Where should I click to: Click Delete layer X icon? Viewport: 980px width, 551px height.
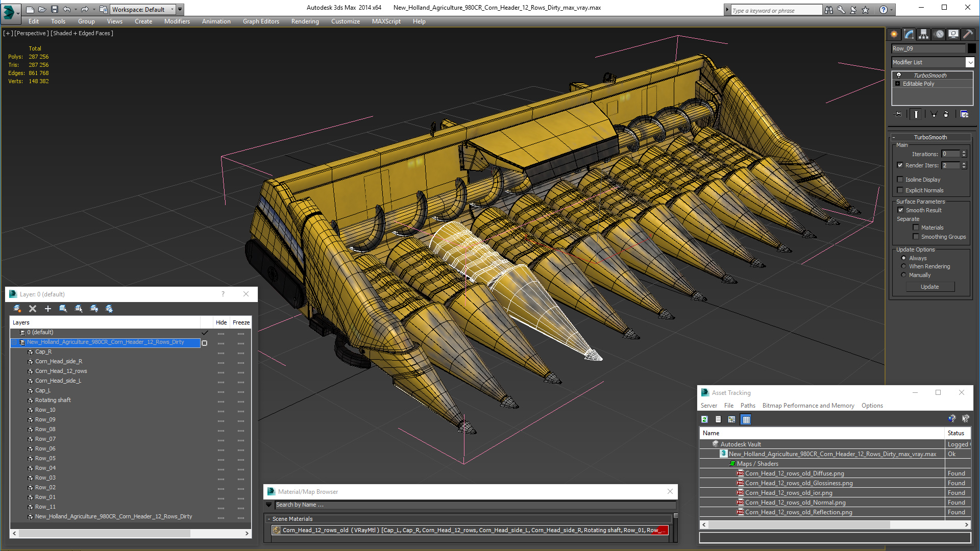pos(33,309)
